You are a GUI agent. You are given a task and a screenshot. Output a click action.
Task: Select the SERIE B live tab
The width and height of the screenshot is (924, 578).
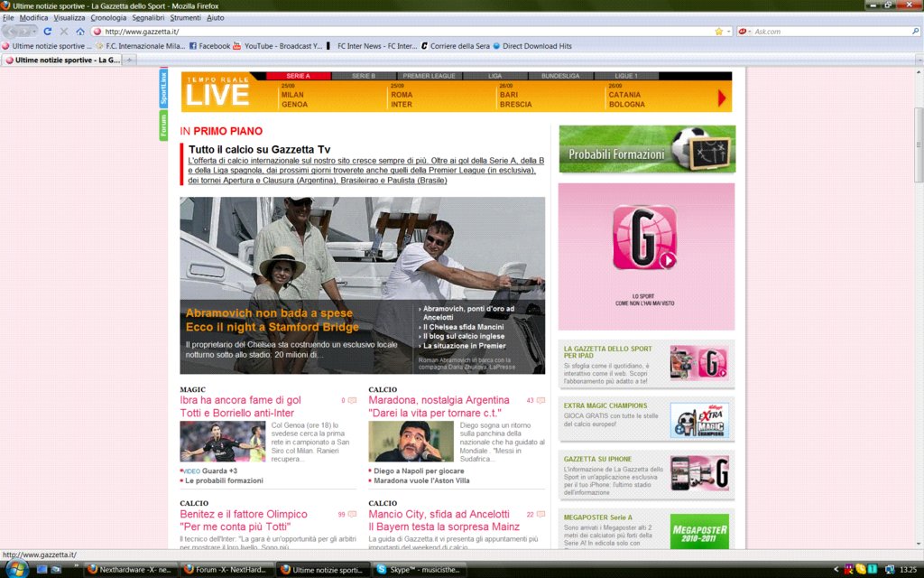coord(364,76)
